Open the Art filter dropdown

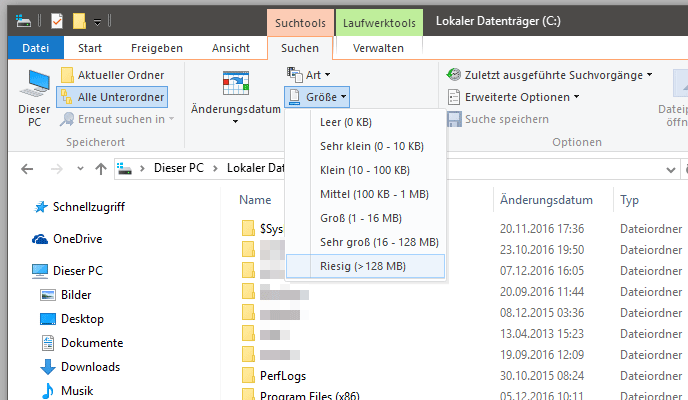pos(308,74)
